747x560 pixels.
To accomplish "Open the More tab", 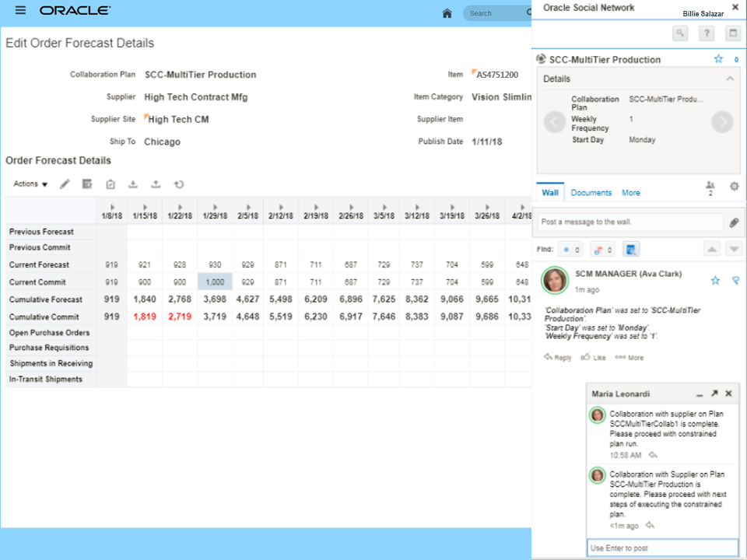I will [631, 193].
